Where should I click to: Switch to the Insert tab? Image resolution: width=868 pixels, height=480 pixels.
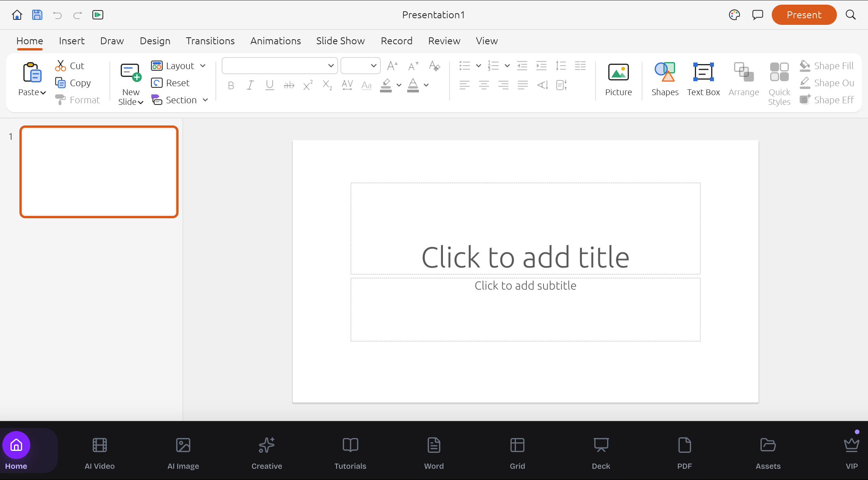pos(72,41)
